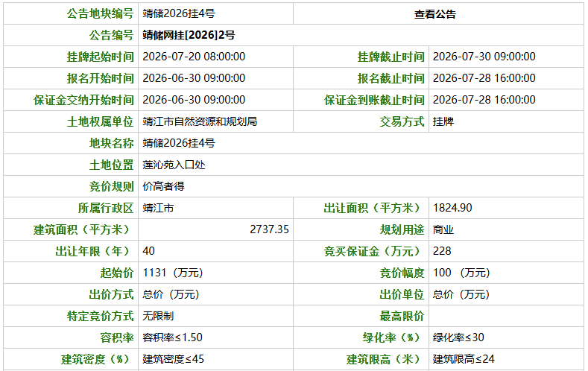Click transfer term value 40

click(148, 251)
